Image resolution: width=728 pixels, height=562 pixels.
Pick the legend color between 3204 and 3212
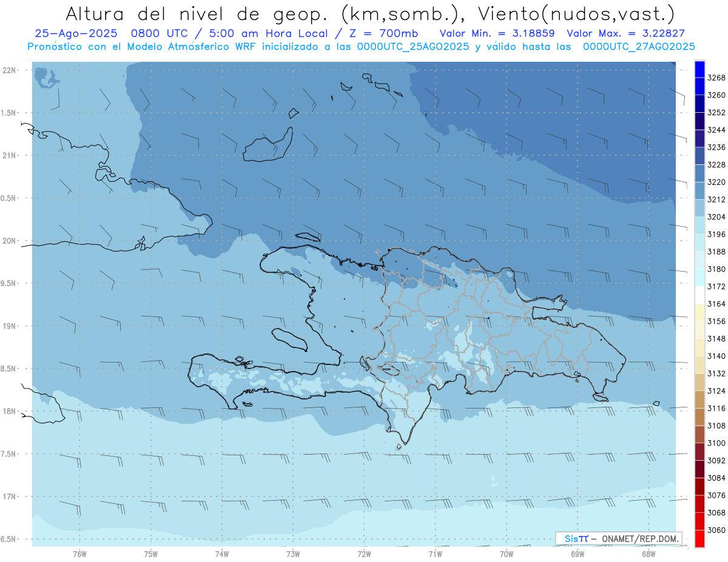coord(699,207)
